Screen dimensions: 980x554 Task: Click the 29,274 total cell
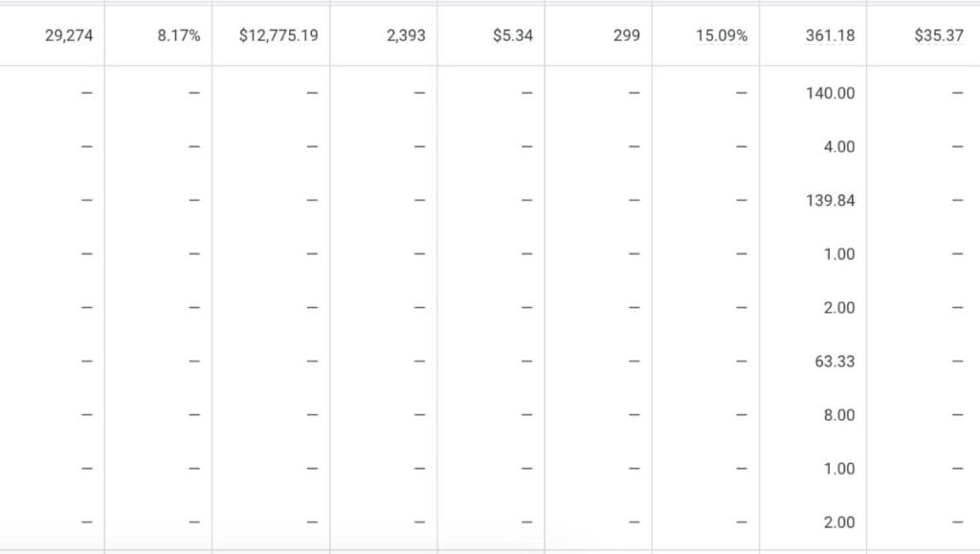(69, 36)
